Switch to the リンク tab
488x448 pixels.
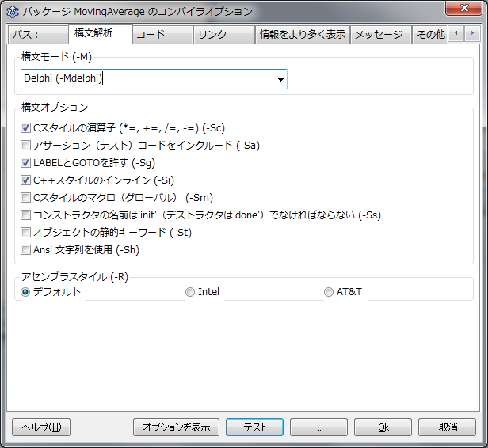223,35
